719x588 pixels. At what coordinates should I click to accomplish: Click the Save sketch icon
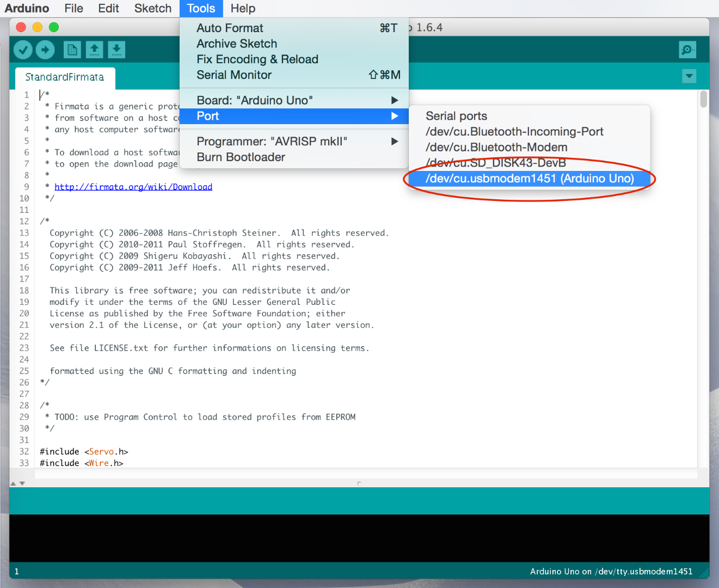116,50
